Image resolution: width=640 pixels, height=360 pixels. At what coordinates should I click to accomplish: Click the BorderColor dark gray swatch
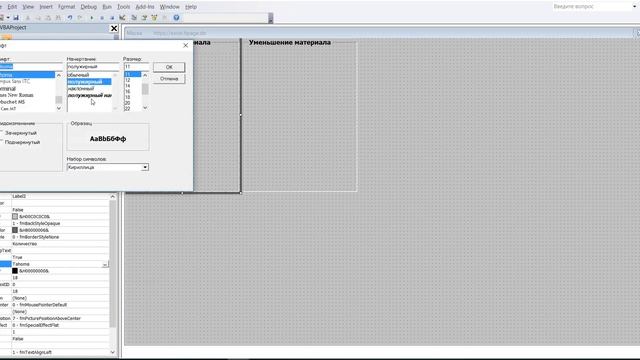point(15,230)
